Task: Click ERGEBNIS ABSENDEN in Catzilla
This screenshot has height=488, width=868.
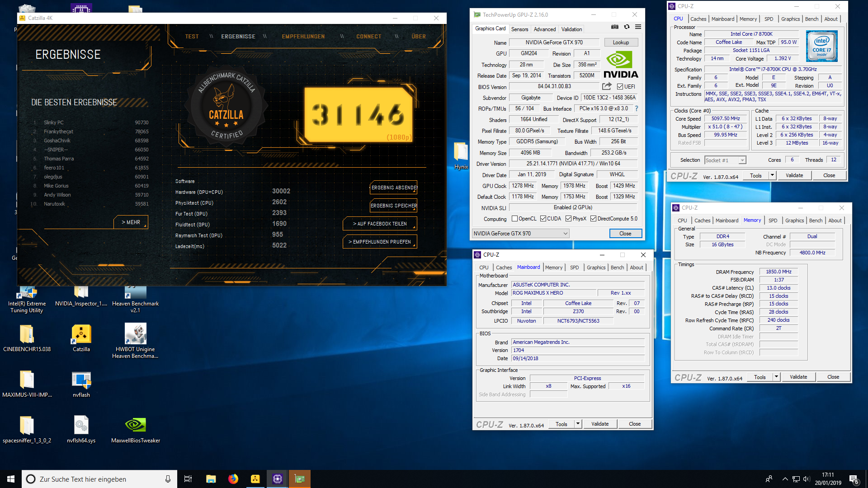Action: click(x=393, y=188)
